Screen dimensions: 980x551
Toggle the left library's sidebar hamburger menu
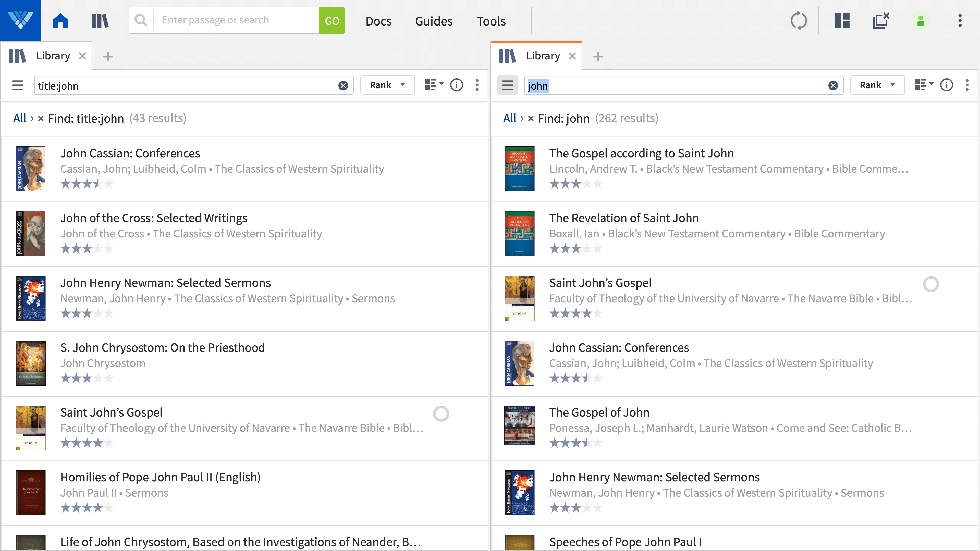18,85
